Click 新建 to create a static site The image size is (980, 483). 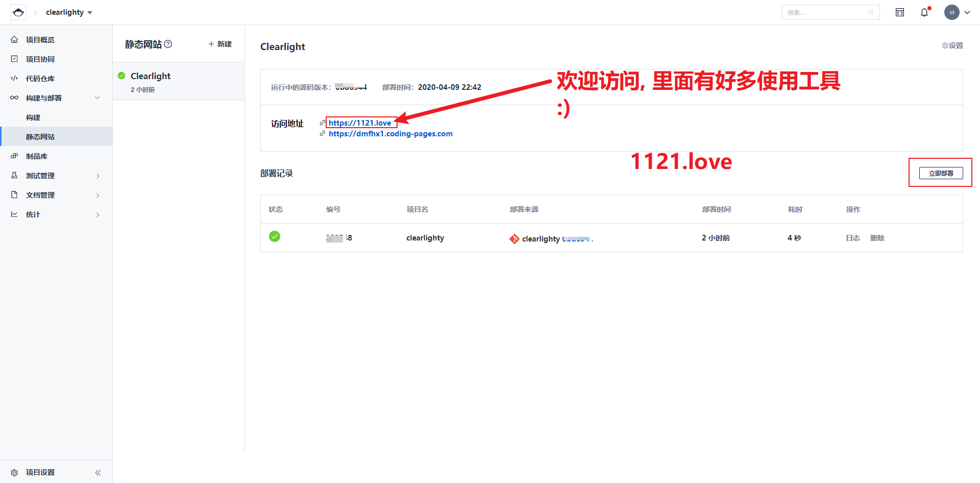(x=220, y=44)
